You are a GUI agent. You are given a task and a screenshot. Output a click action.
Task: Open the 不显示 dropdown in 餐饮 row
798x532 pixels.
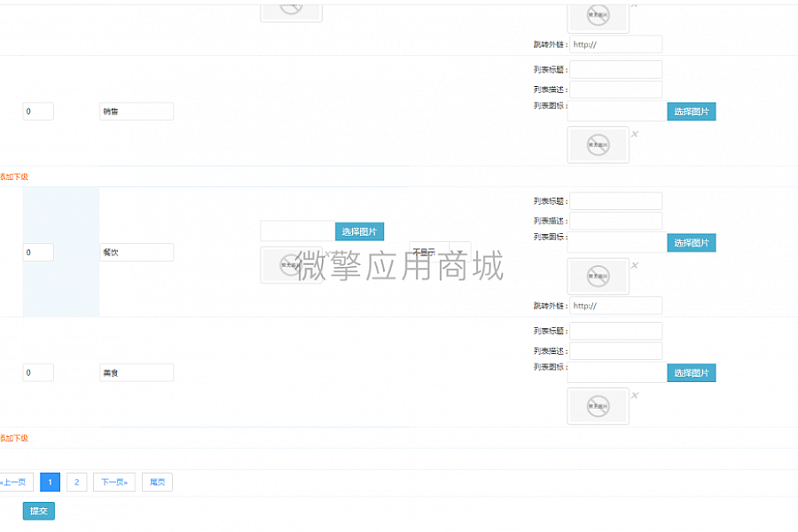(x=440, y=252)
